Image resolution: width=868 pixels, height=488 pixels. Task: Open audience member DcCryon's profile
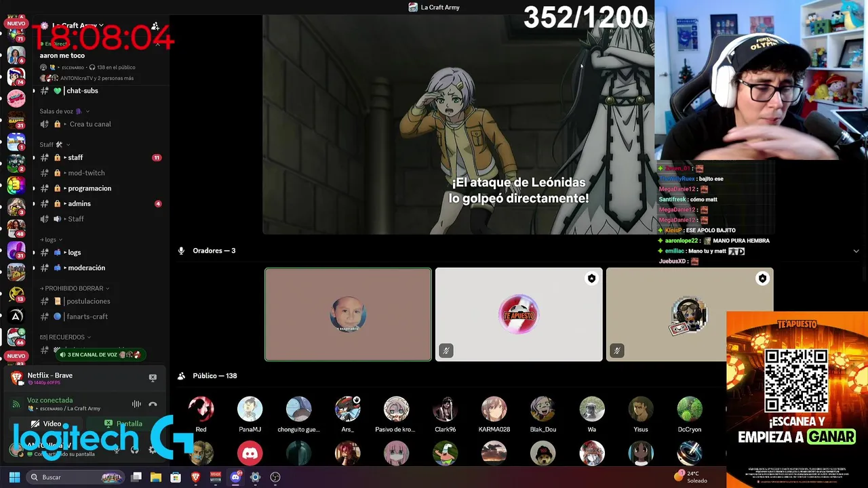690,415
